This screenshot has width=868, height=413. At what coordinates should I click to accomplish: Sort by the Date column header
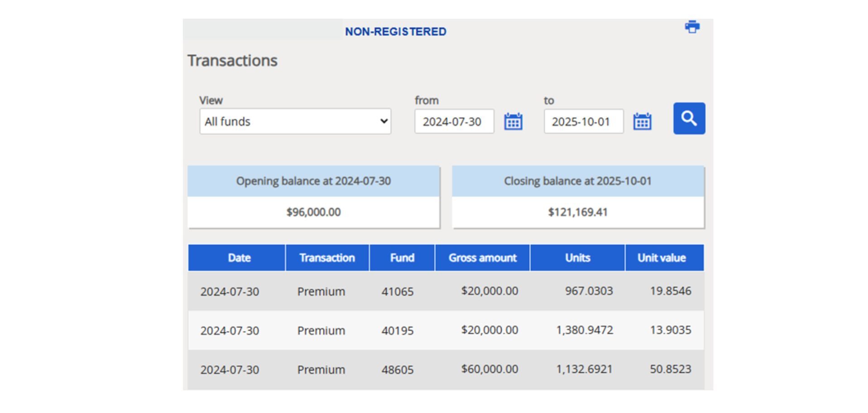(x=239, y=258)
